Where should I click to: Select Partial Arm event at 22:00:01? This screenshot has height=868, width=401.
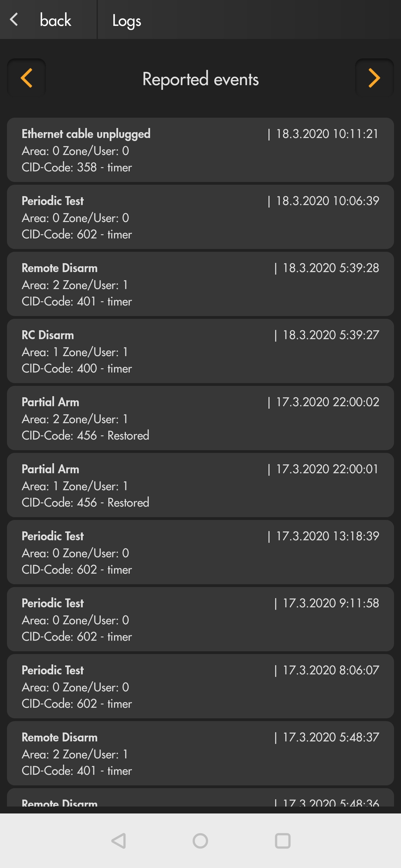tap(200, 485)
